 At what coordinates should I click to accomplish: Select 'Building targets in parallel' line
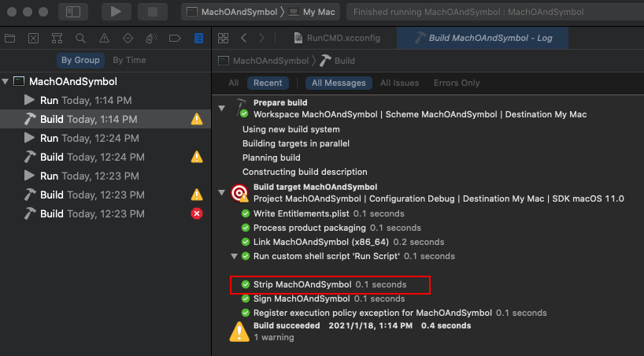[296, 143]
